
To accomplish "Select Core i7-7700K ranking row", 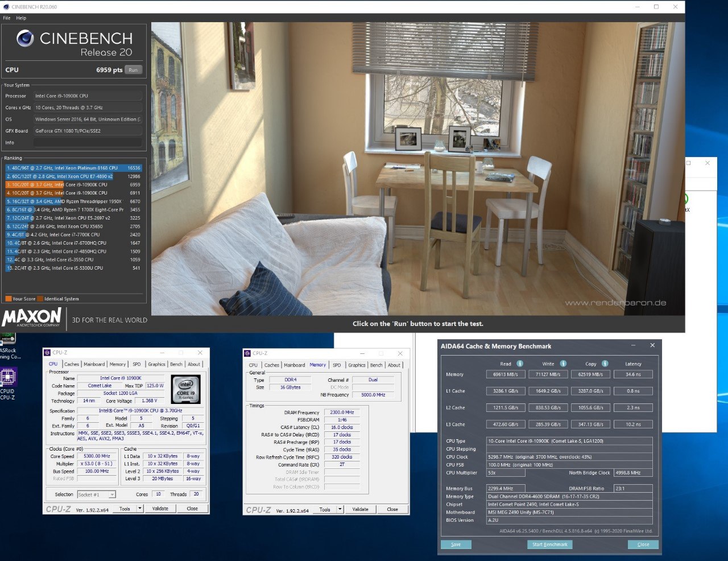I will (x=73, y=234).
